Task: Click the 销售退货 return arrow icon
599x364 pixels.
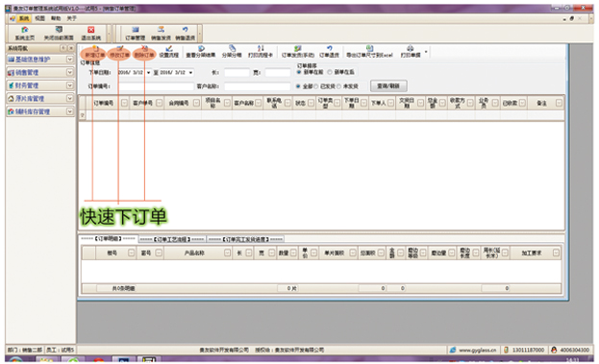Action: coord(186,34)
